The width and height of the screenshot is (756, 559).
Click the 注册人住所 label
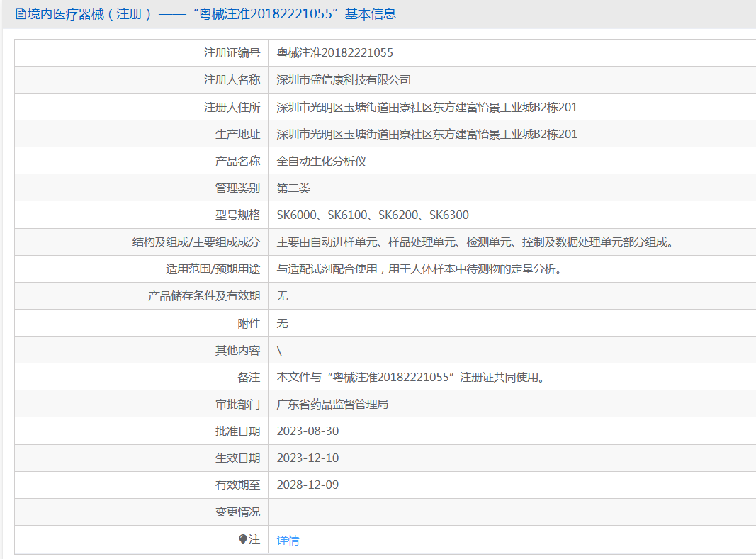[x=232, y=107]
